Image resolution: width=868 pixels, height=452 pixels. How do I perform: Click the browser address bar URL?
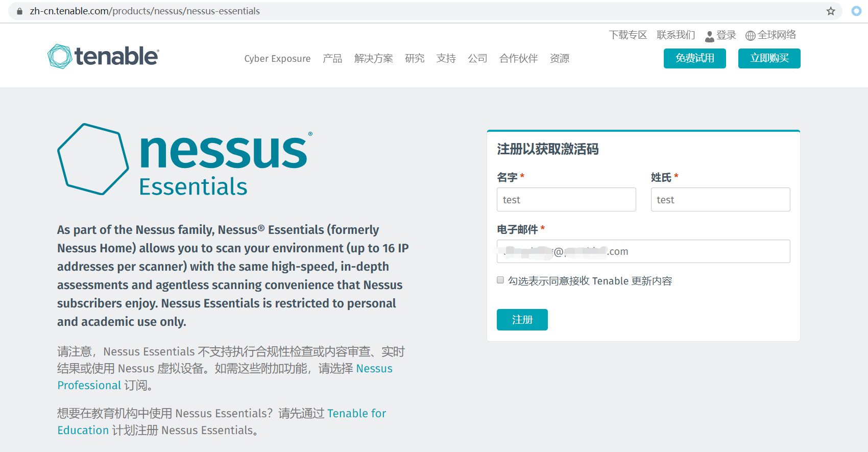[145, 11]
